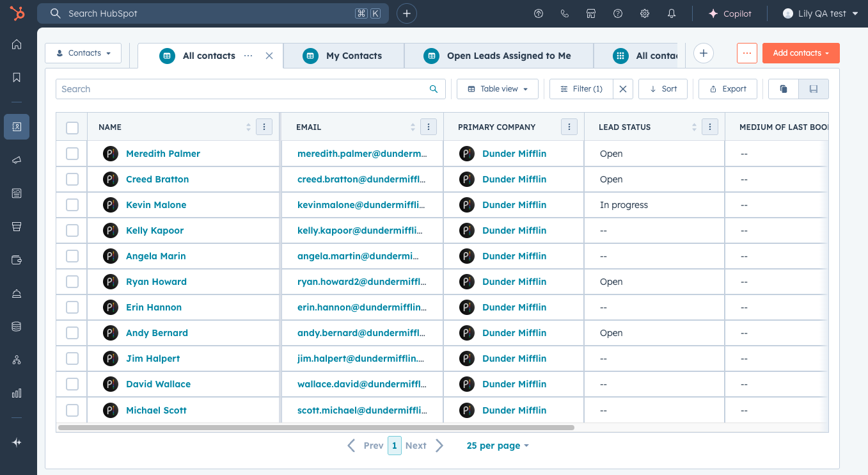
Task: Open the Filter (1) button
Action: 581,89
